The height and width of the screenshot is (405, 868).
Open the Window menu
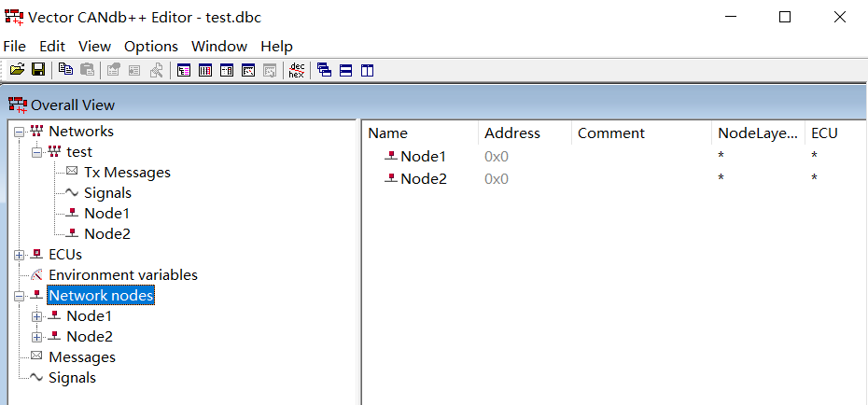tap(219, 46)
